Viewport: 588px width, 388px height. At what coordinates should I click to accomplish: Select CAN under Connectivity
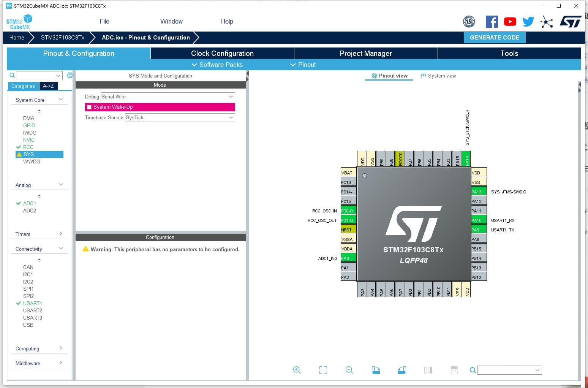pos(28,267)
